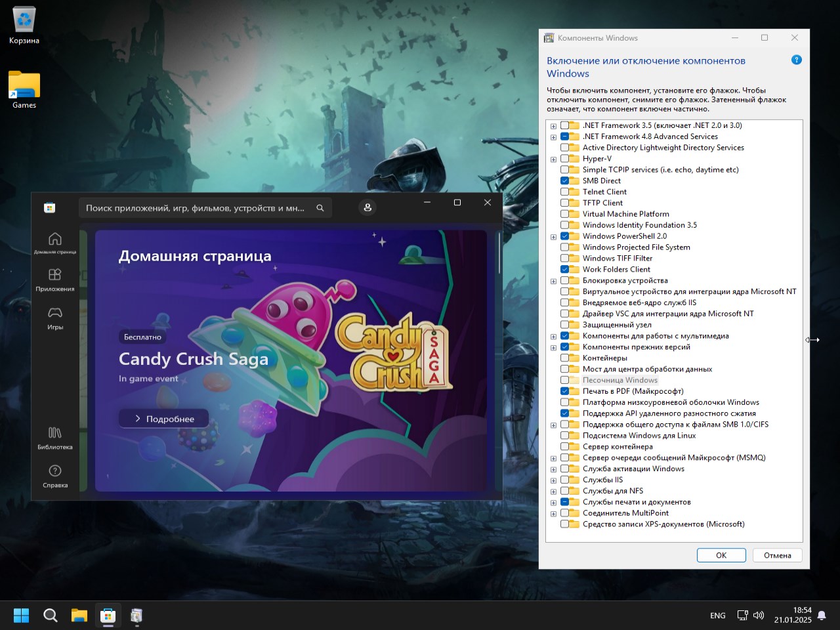This screenshot has width=840, height=630.
Task: Select Соединитель MultiPoint row
Action: [x=625, y=513]
